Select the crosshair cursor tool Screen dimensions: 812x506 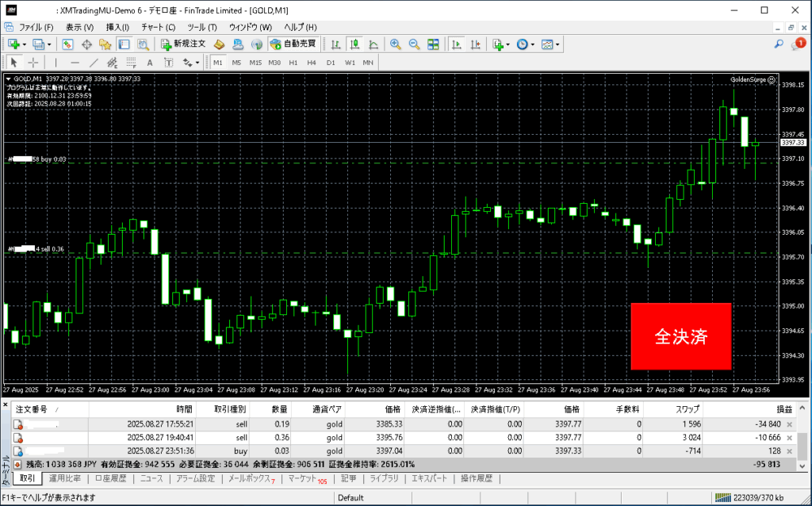[33, 63]
